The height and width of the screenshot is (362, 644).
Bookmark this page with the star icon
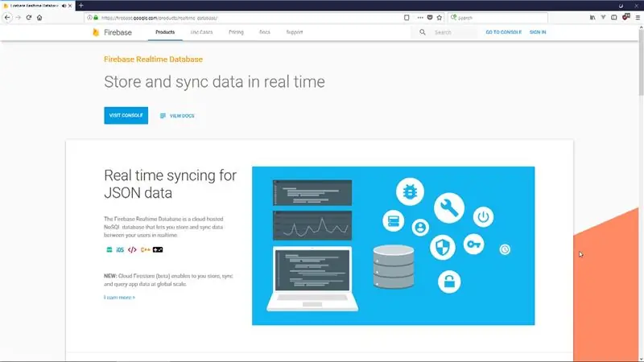coord(440,18)
